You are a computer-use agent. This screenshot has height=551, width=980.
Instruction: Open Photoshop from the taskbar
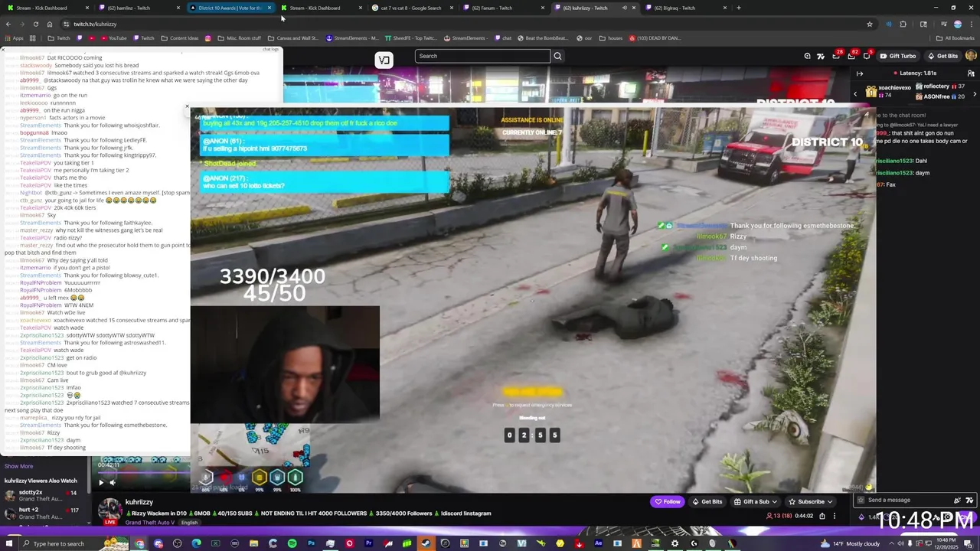click(x=311, y=543)
